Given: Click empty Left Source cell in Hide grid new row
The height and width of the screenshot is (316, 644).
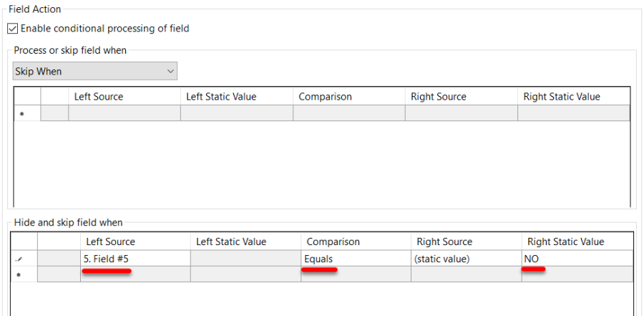Looking at the screenshot, I should point(135,274).
